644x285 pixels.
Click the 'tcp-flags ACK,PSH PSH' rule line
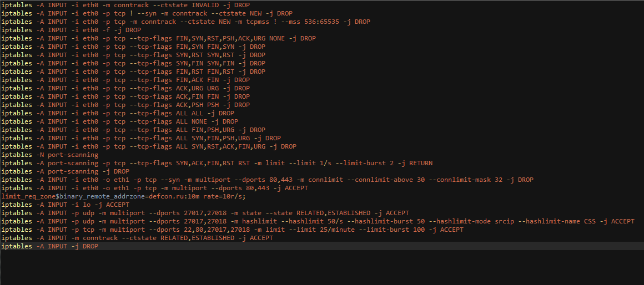pos(125,105)
